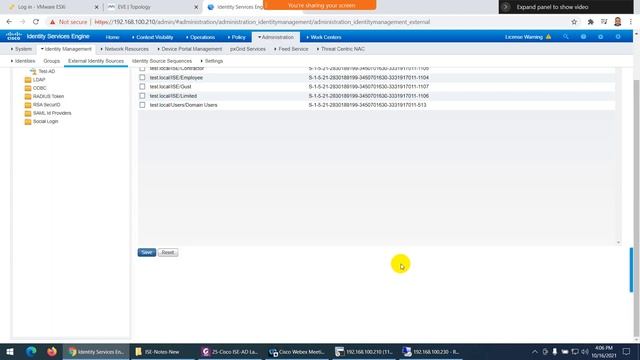Switch to the Groups tab
The width and height of the screenshot is (640, 360).
pos(51,61)
